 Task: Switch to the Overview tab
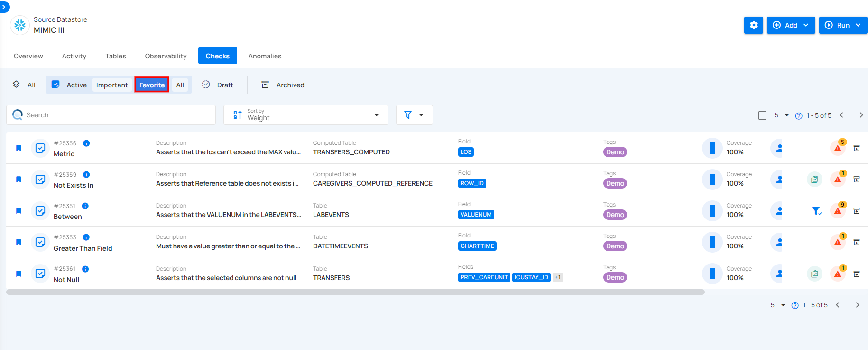pos(28,56)
